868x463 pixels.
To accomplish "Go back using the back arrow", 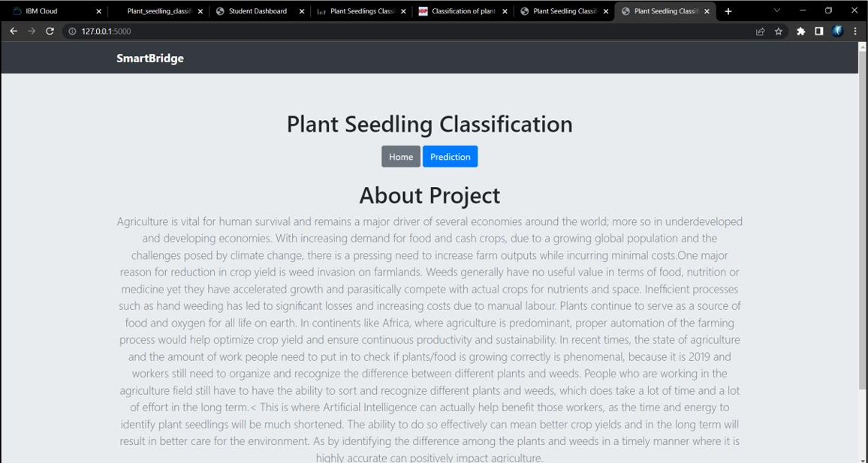I will point(14,32).
